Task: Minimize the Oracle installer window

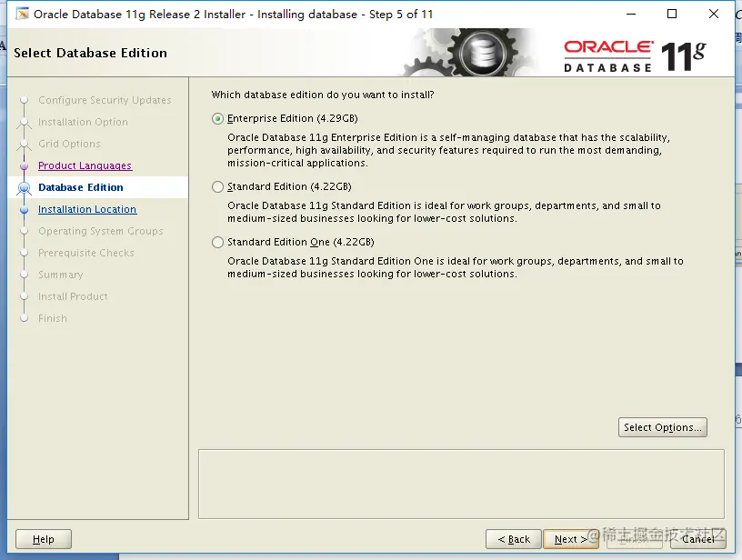Action: tap(631, 15)
